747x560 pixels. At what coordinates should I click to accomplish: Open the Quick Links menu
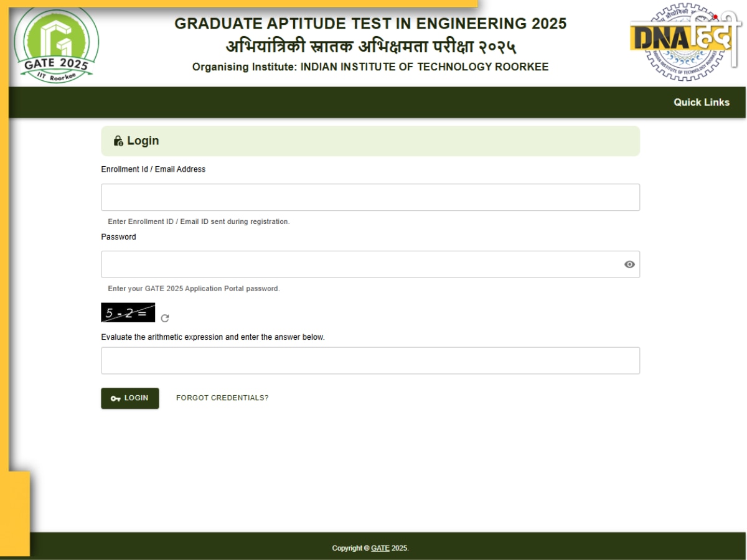click(x=702, y=102)
